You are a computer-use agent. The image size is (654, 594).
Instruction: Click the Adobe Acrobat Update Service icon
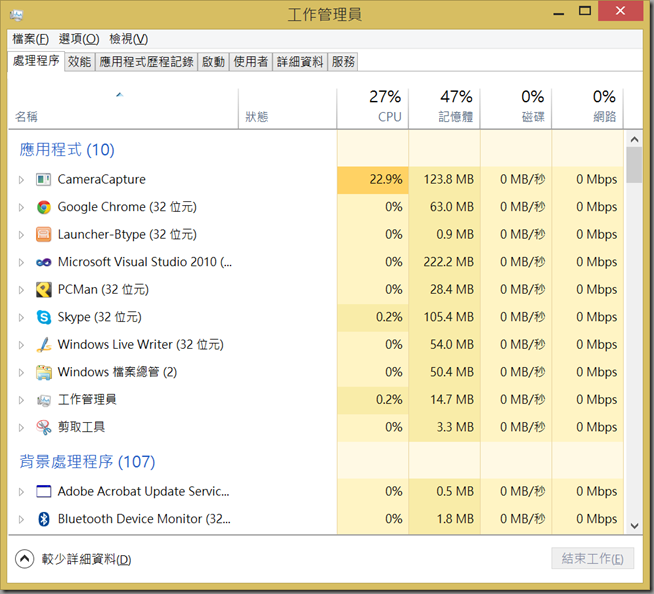pyautogui.click(x=43, y=491)
